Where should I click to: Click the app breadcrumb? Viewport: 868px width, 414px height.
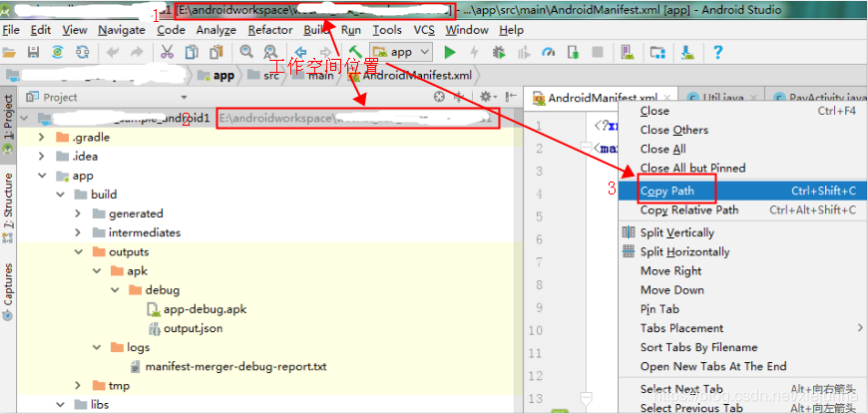point(217,75)
